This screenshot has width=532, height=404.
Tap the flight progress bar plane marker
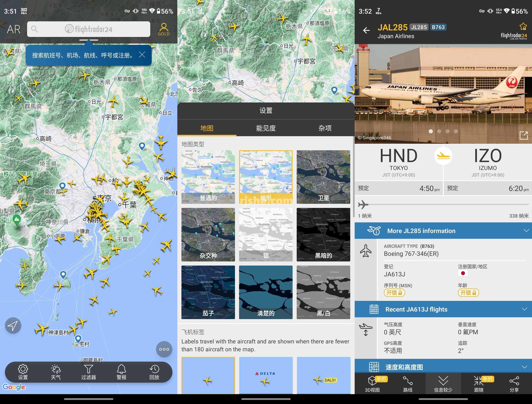click(x=363, y=204)
